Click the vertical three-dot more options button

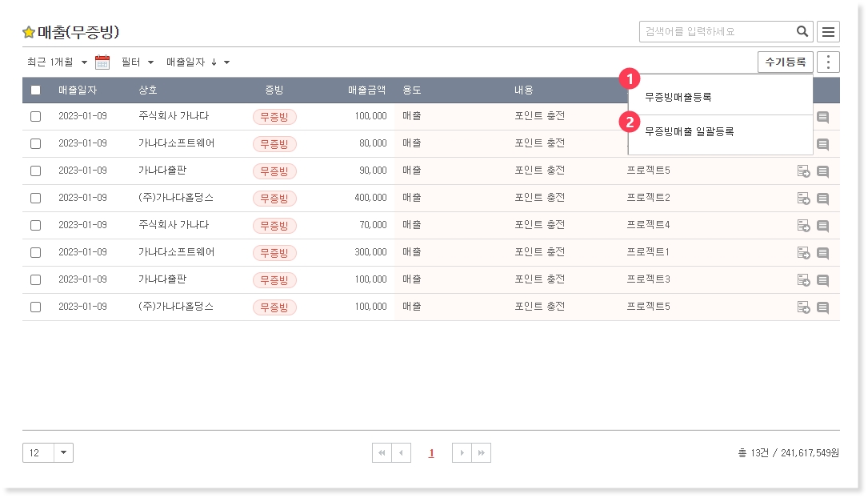(828, 62)
